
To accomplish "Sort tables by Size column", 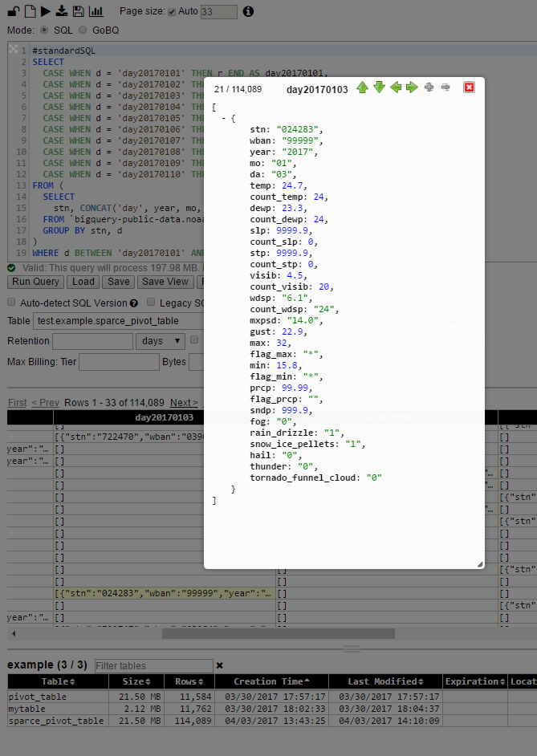I will pos(136,681).
